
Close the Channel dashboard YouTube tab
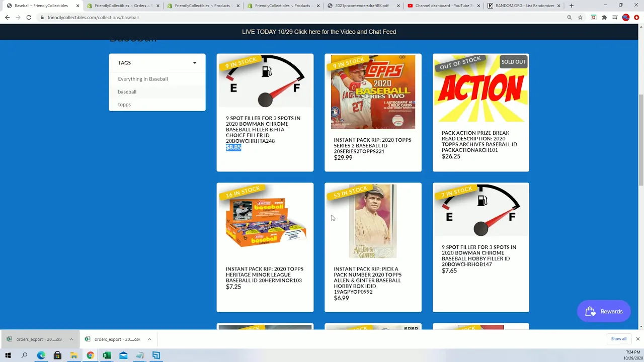click(x=479, y=6)
